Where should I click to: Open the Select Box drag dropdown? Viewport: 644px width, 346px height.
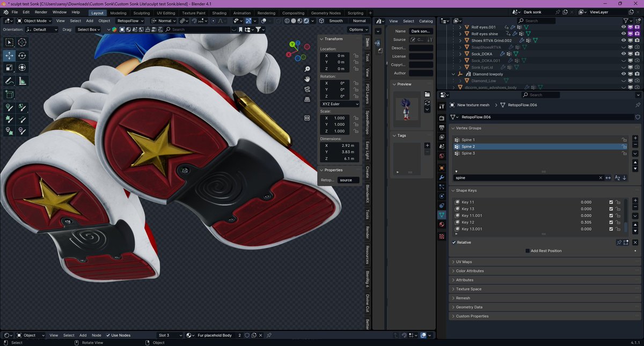tap(89, 30)
